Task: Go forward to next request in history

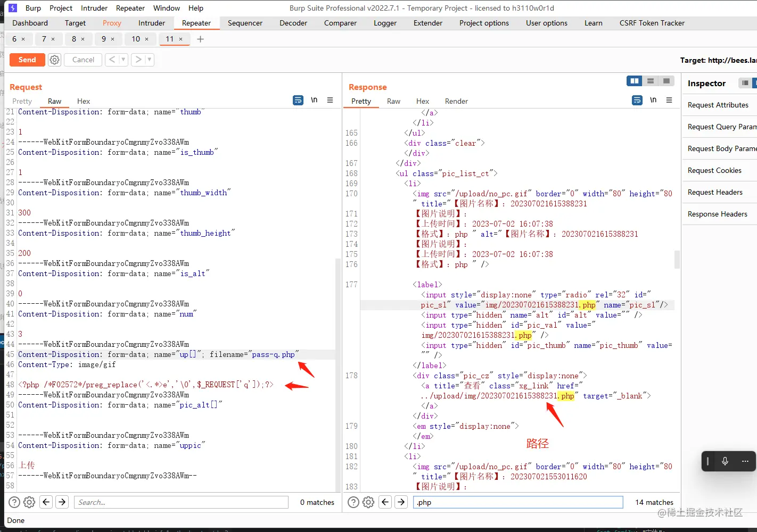Action: 138,60
